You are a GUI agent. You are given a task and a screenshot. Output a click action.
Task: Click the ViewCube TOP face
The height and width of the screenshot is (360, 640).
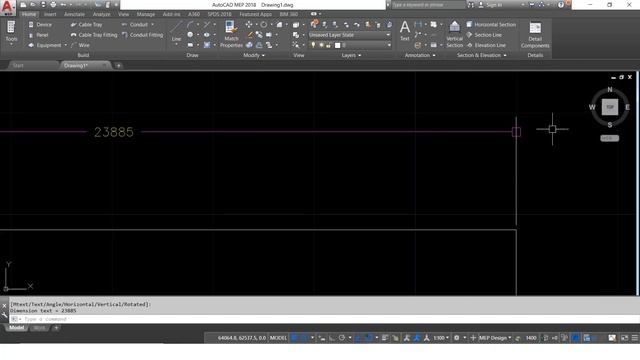click(x=610, y=107)
